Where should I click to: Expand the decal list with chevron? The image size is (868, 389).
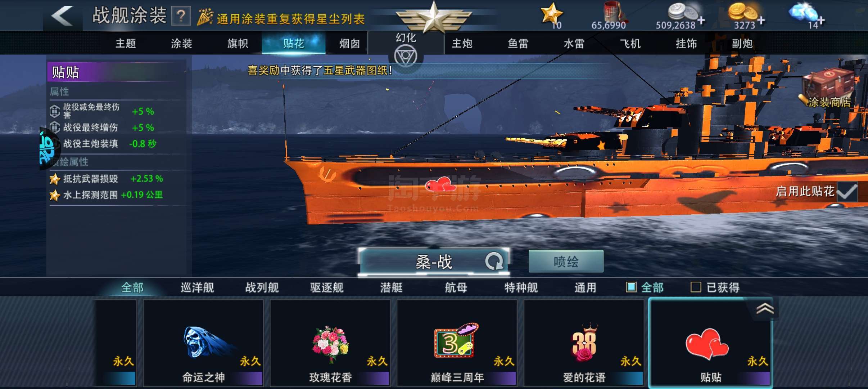765,308
